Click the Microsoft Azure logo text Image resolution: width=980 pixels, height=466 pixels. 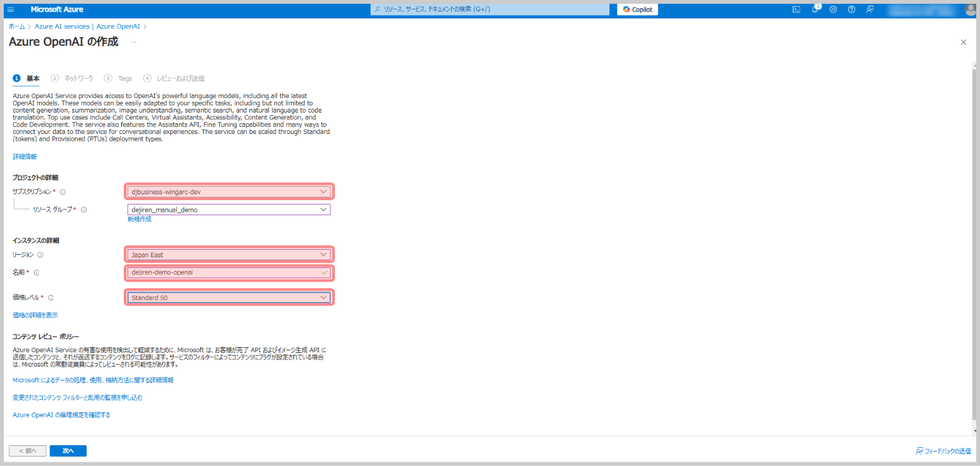(57, 9)
